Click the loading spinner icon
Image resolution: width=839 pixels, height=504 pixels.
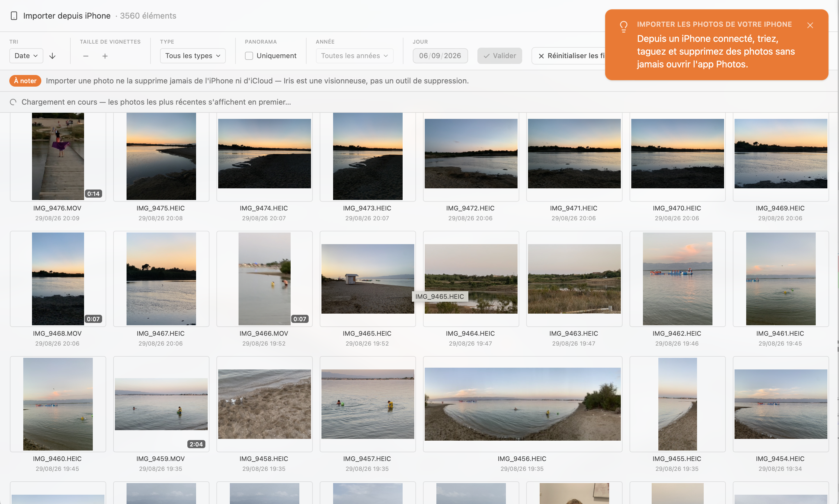click(13, 102)
